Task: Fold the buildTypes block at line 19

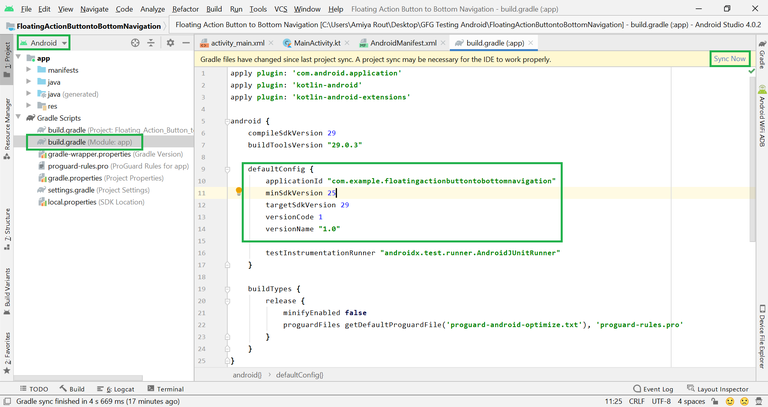Action: point(227,289)
